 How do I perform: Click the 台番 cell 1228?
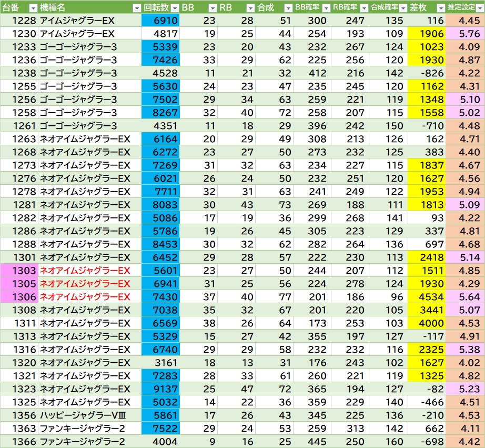[x=19, y=21]
